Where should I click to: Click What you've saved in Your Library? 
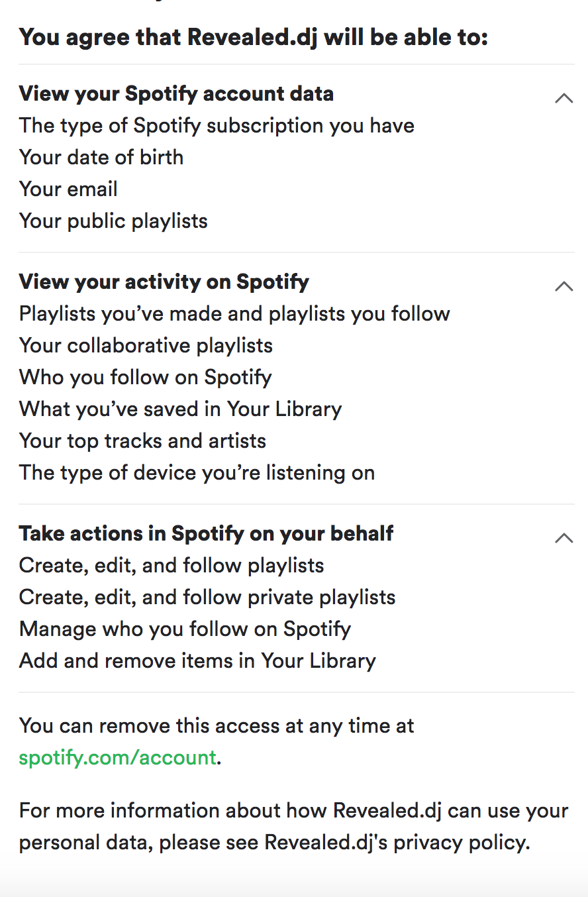(180, 409)
